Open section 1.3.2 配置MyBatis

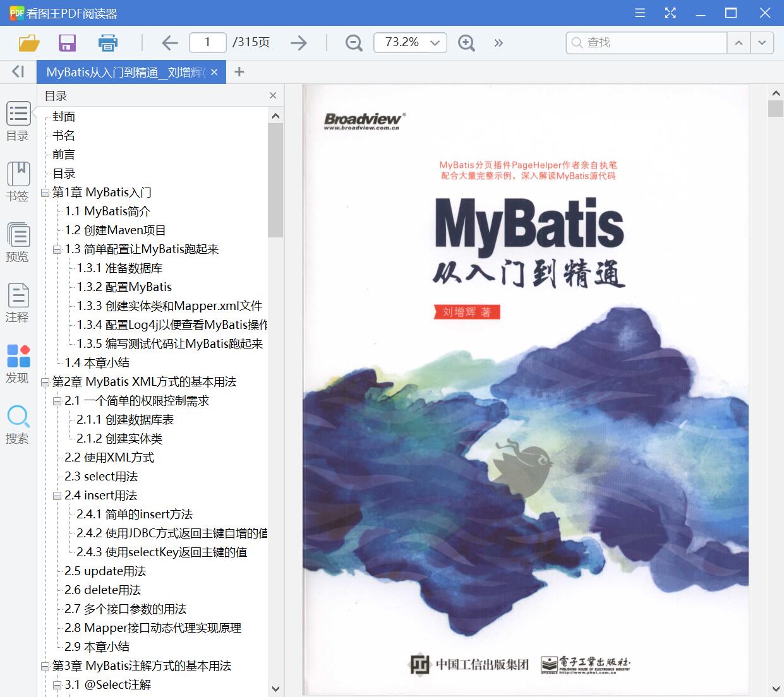[x=124, y=287]
